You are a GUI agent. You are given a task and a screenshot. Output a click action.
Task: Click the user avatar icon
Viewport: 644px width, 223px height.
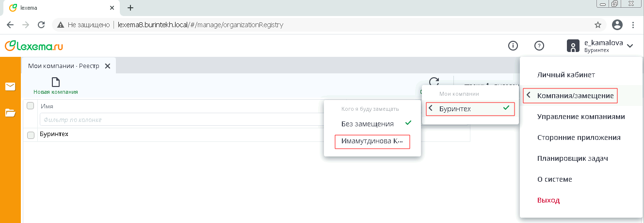(573, 46)
